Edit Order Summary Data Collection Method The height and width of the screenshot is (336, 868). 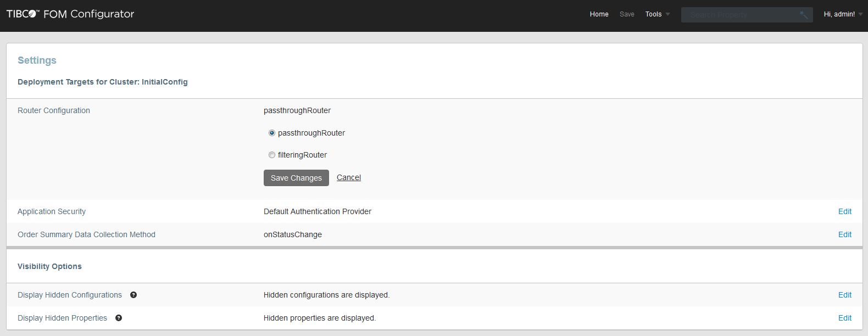[844, 234]
